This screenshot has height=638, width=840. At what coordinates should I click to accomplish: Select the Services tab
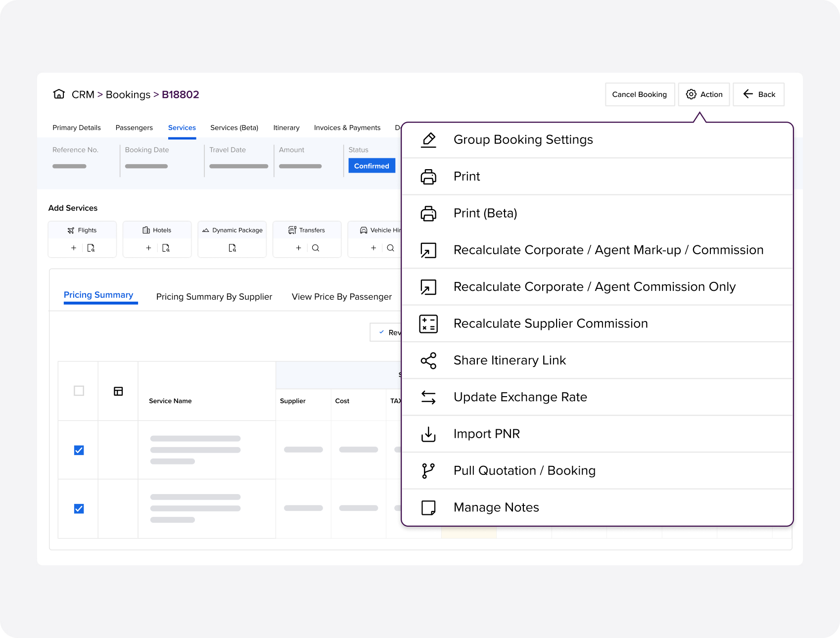click(182, 128)
